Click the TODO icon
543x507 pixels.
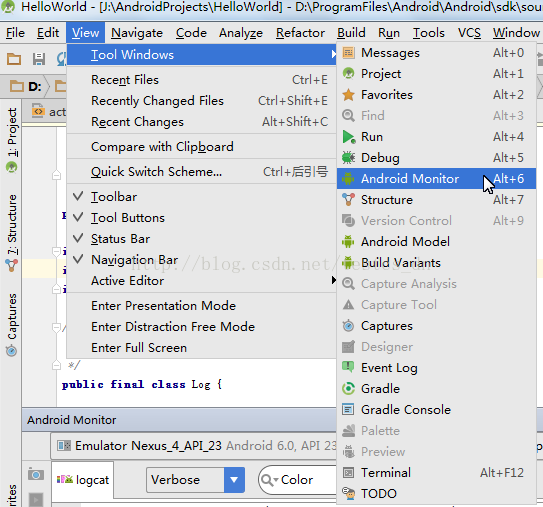pyautogui.click(x=348, y=493)
